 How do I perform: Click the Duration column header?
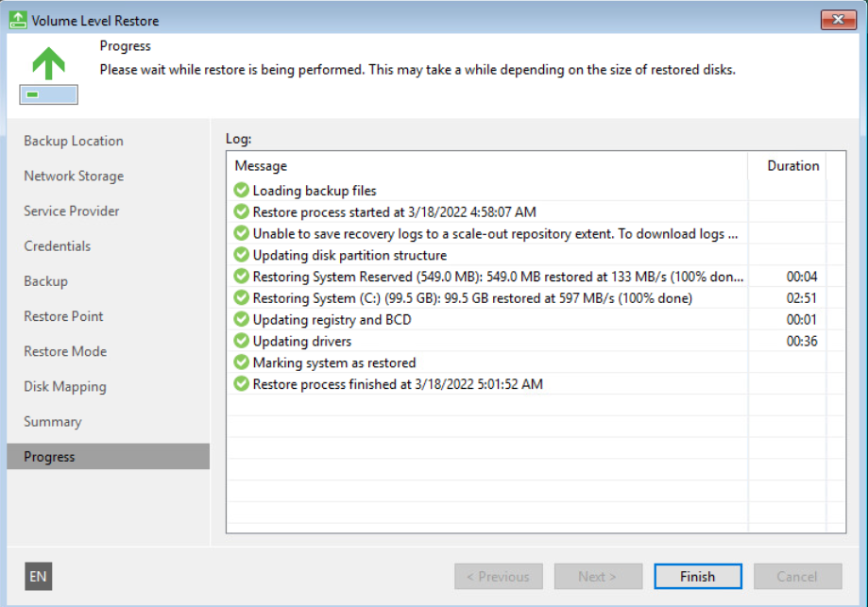pyautogui.click(x=791, y=166)
